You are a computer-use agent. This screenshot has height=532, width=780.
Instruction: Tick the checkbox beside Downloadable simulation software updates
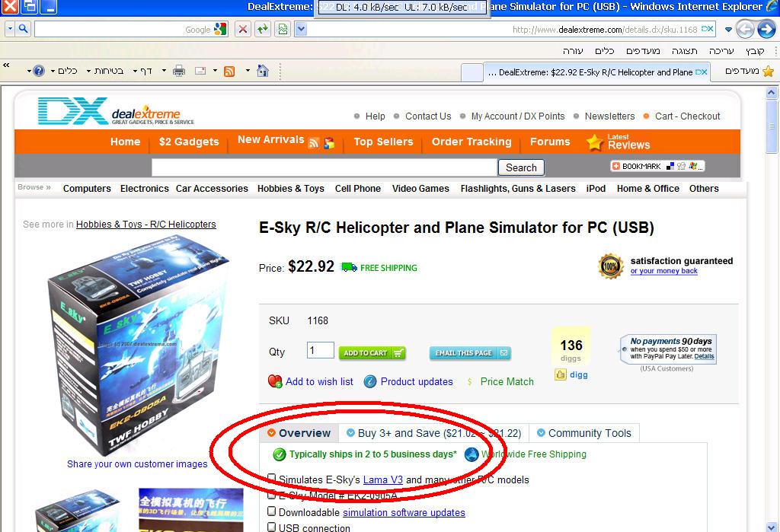tap(272, 511)
